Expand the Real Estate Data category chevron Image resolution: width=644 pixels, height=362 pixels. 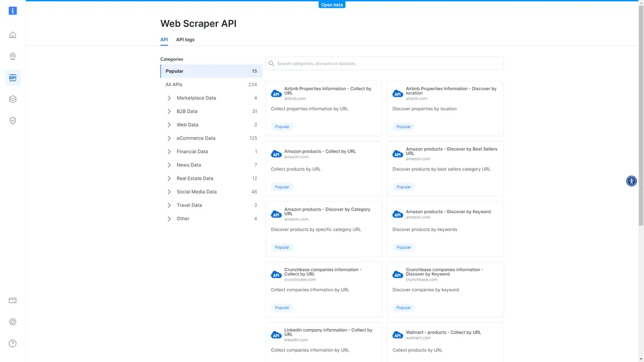pyautogui.click(x=169, y=178)
